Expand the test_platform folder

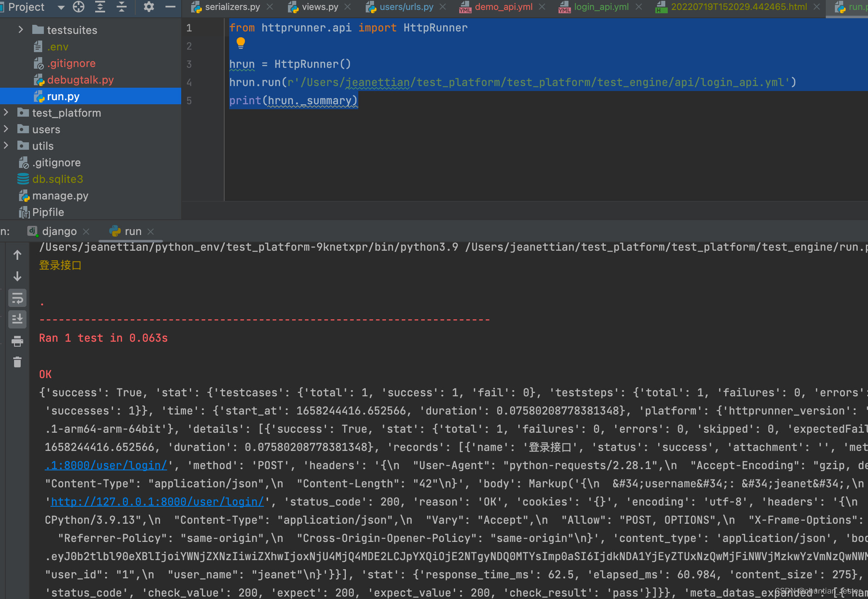(x=6, y=113)
